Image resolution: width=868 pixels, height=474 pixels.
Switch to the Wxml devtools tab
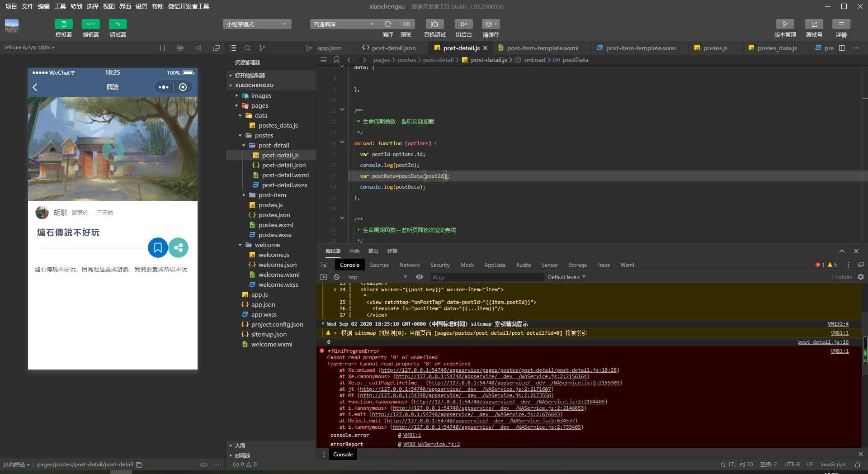627,265
